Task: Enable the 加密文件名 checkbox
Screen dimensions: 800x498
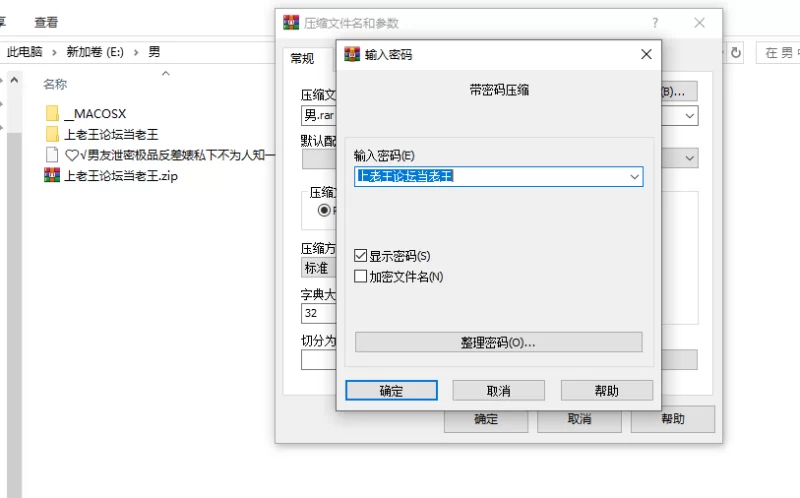Action: tap(362, 276)
